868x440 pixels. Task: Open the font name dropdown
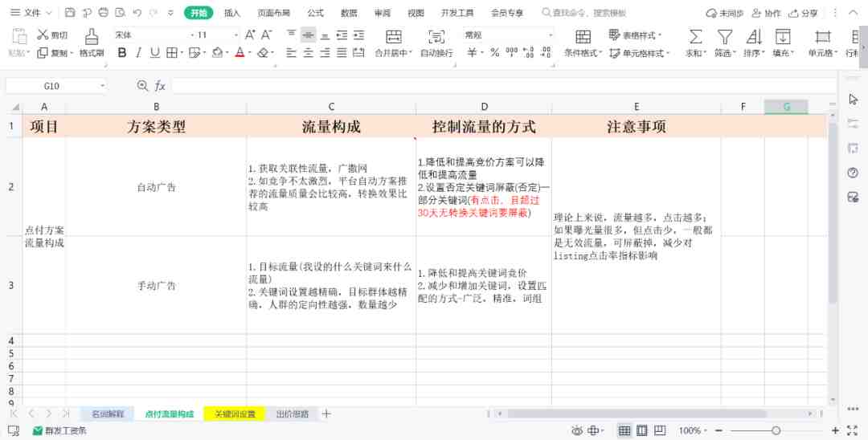click(149, 35)
